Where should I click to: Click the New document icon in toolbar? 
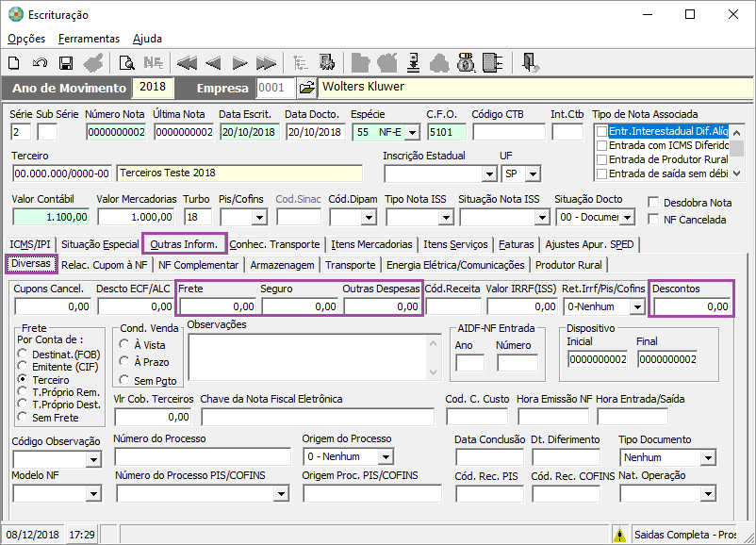(14, 63)
